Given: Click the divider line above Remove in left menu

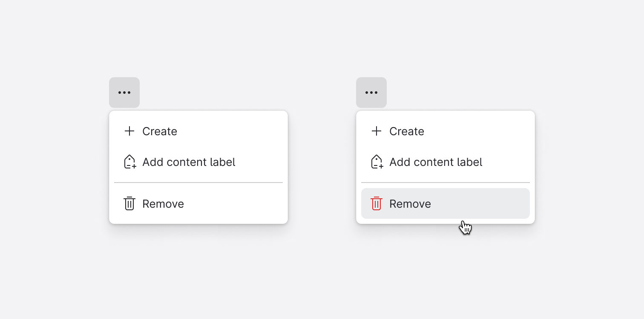Looking at the screenshot, I should point(198,183).
